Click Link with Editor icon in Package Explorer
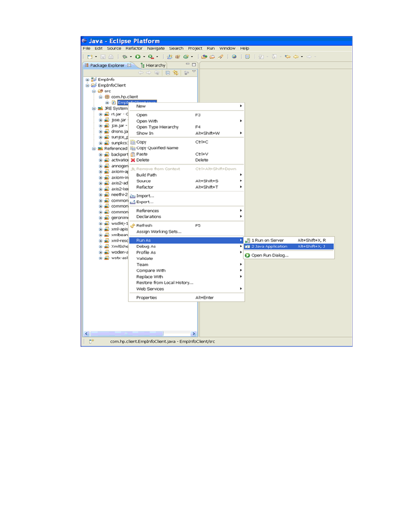This screenshot has width=400, height=532. click(x=176, y=73)
